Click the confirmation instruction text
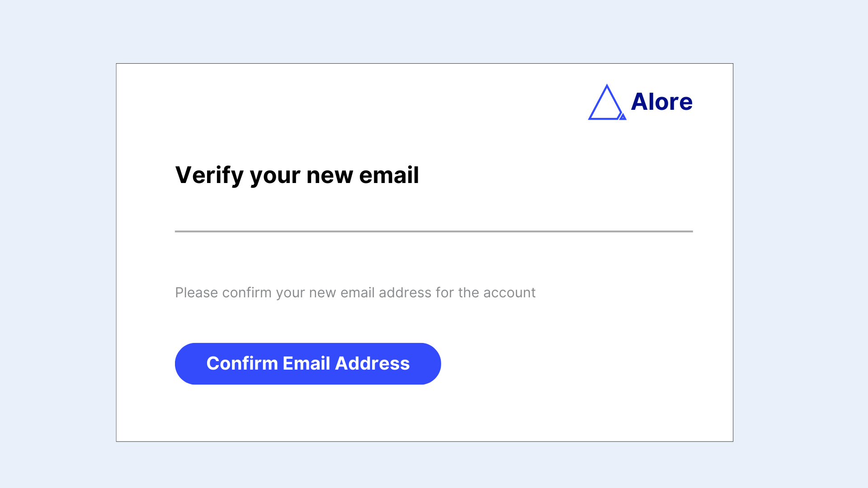Viewport: 868px width, 488px height. (355, 292)
